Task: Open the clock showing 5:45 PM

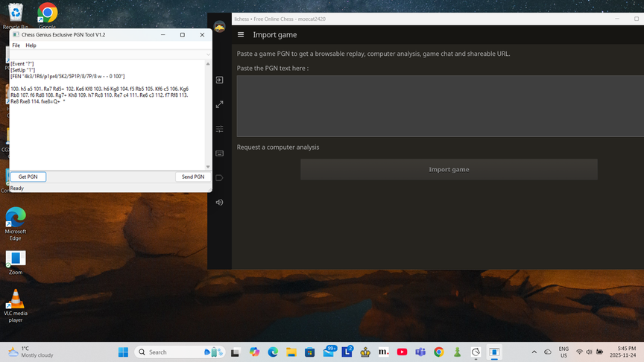Action: 622,352
